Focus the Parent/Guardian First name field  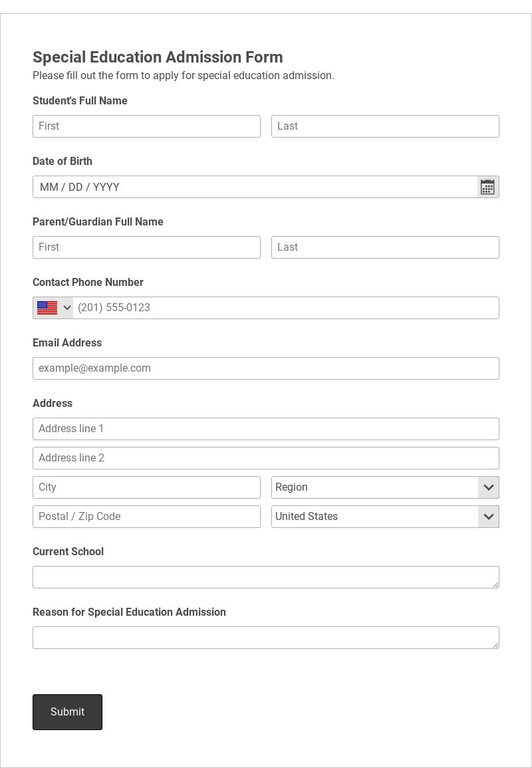tap(146, 247)
